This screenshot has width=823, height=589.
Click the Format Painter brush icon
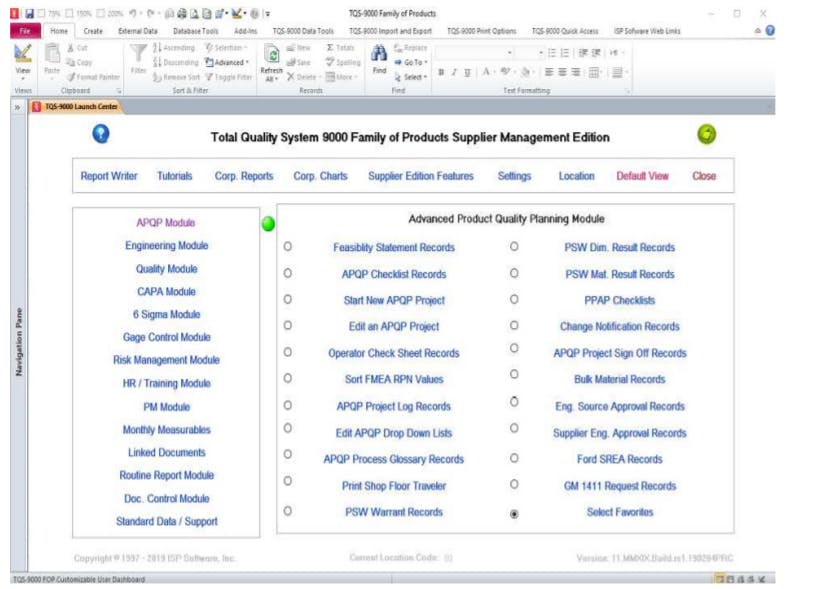(x=71, y=77)
